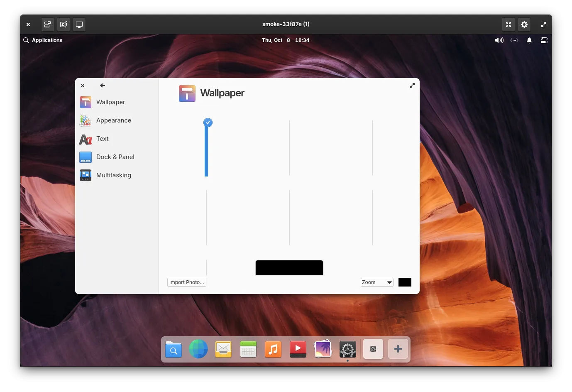Expand the Zoom scaling dropdown
Image resolution: width=572 pixels, height=392 pixels.
(x=377, y=282)
